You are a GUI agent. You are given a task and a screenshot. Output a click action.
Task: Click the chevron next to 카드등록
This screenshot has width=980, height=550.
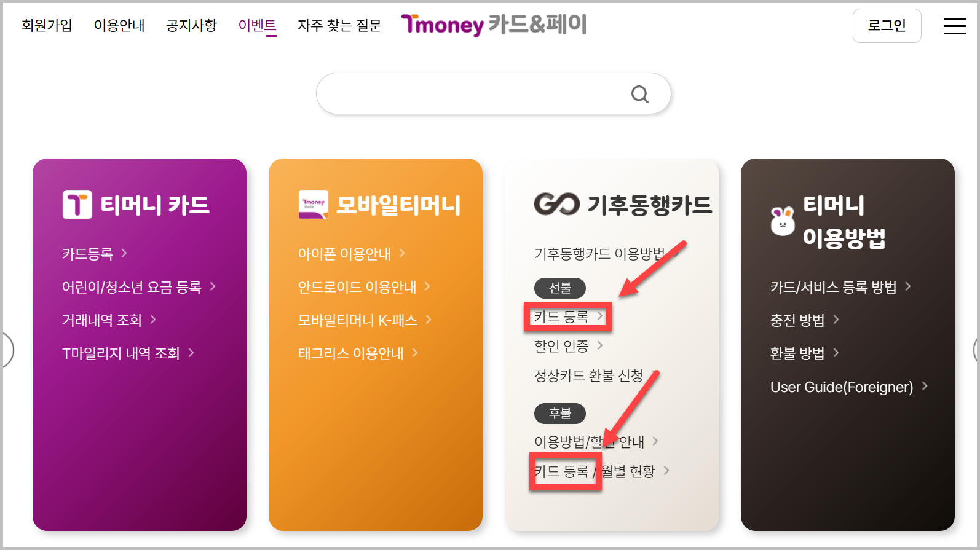click(124, 253)
